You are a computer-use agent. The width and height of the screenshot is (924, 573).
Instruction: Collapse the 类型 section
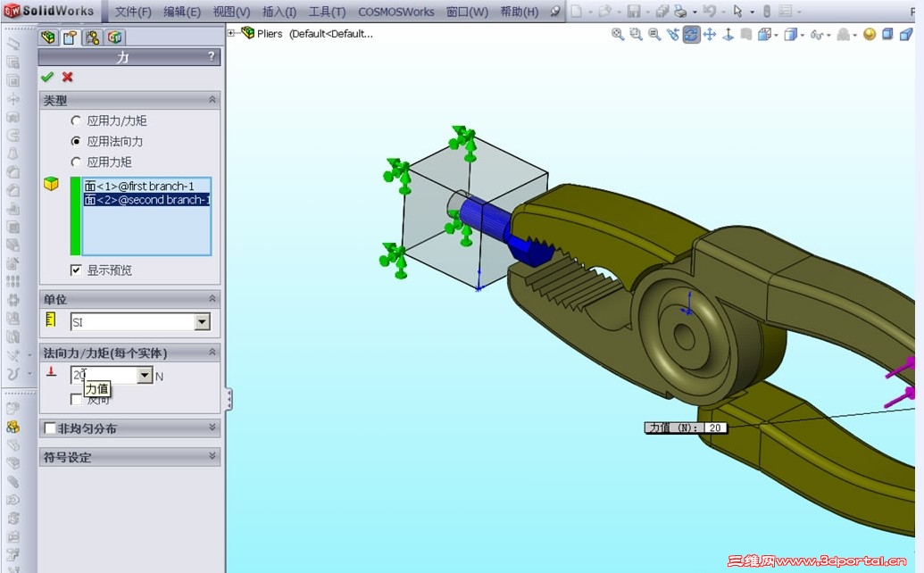[212, 100]
